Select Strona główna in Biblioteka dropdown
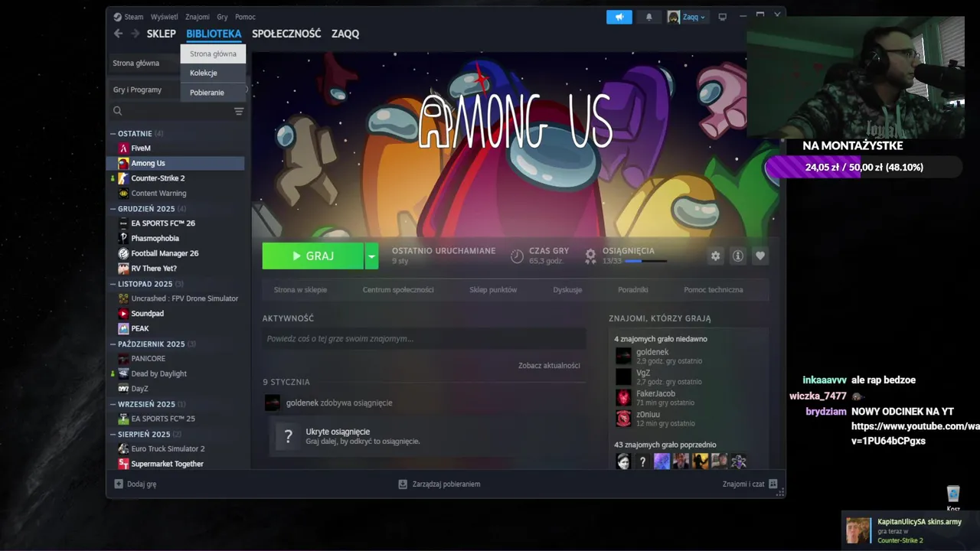Image resolution: width=980 pixels, height=551 pixels. click(213, 54)
